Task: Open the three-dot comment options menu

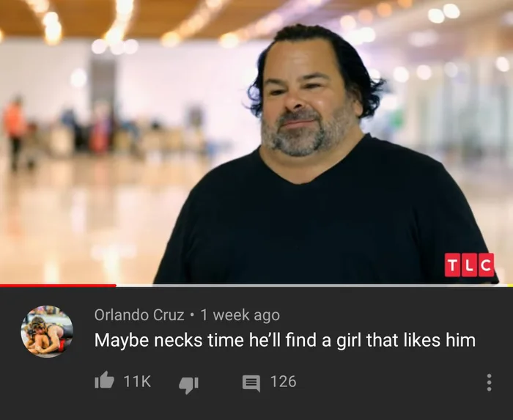Action: pos(489,383)
